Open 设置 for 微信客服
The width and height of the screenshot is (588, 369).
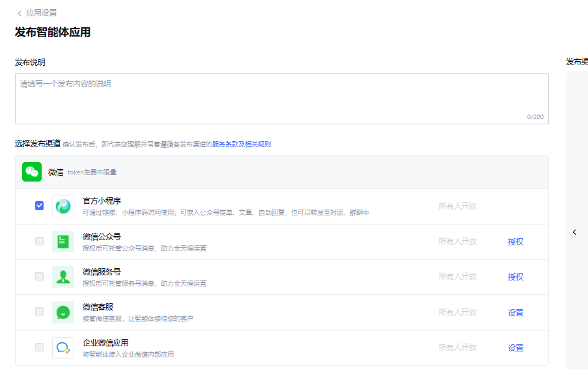(x=515, y=312)
